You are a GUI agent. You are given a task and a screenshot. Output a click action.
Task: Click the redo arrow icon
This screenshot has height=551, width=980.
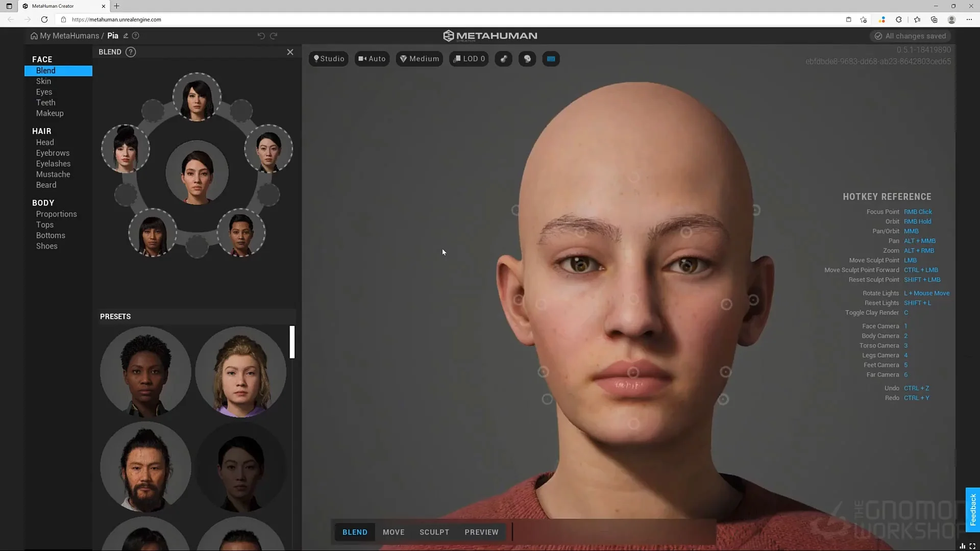coord(274,36)
